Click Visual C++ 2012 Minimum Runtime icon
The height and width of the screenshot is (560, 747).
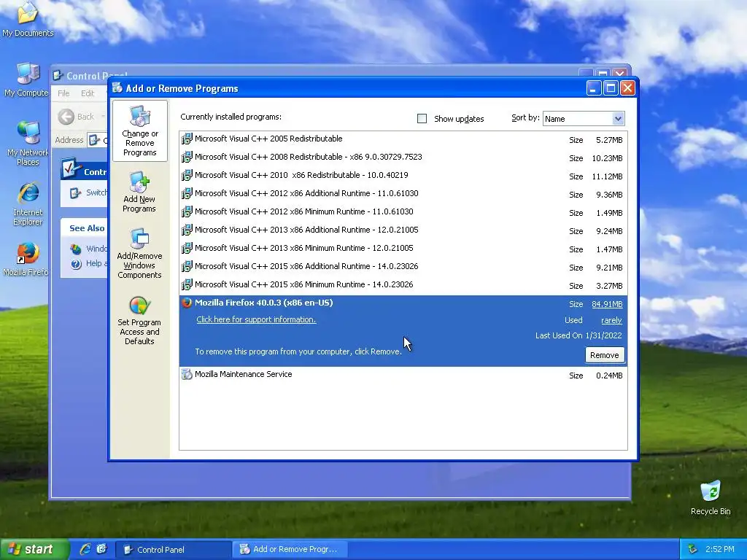[187, 212]
